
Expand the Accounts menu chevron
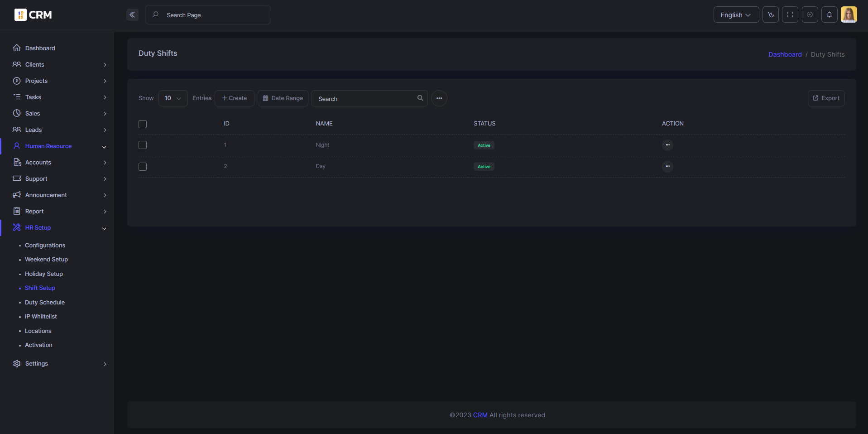pyautogui.click(x=105, y=163)
